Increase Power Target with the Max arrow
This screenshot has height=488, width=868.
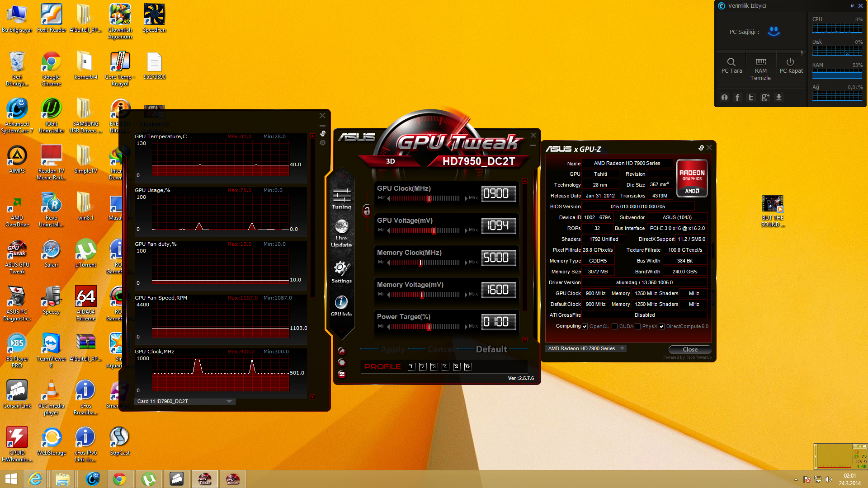[466, 327]
